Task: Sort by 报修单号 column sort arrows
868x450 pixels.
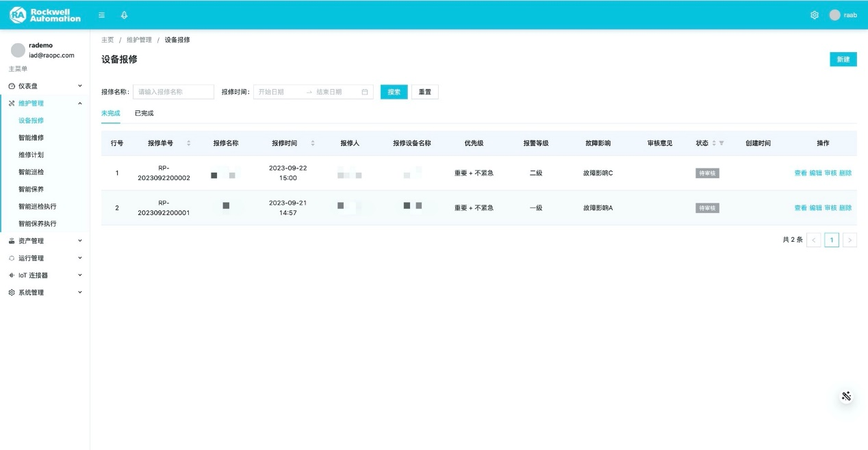Action: (x=189, y=143)
